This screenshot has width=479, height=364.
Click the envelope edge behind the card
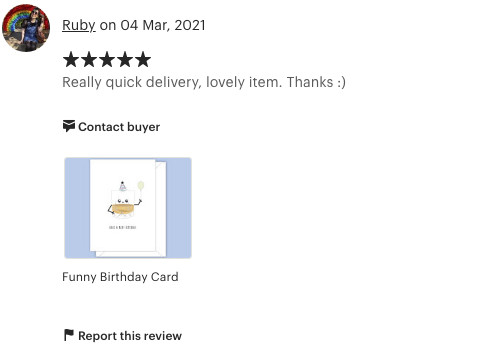[161, 208]
